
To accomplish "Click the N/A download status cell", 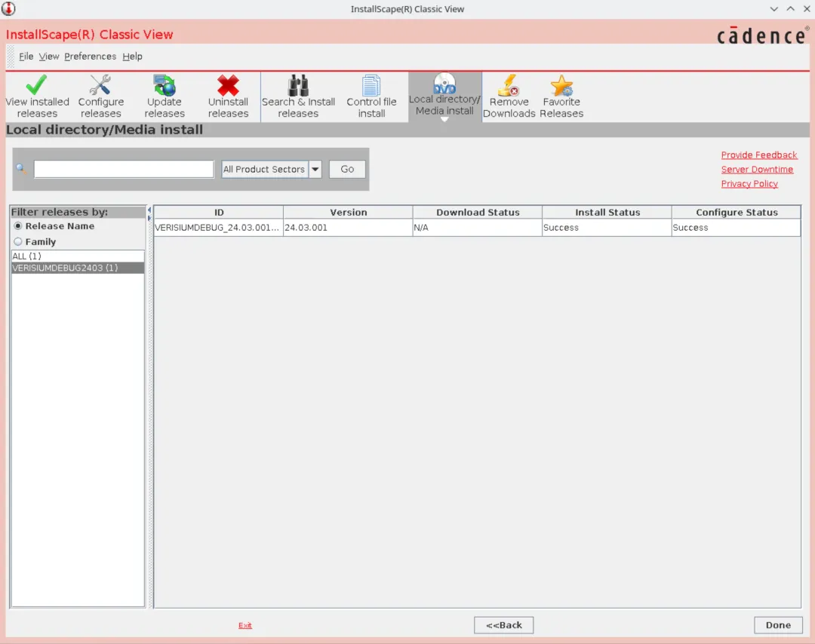I will pos(477,228).
